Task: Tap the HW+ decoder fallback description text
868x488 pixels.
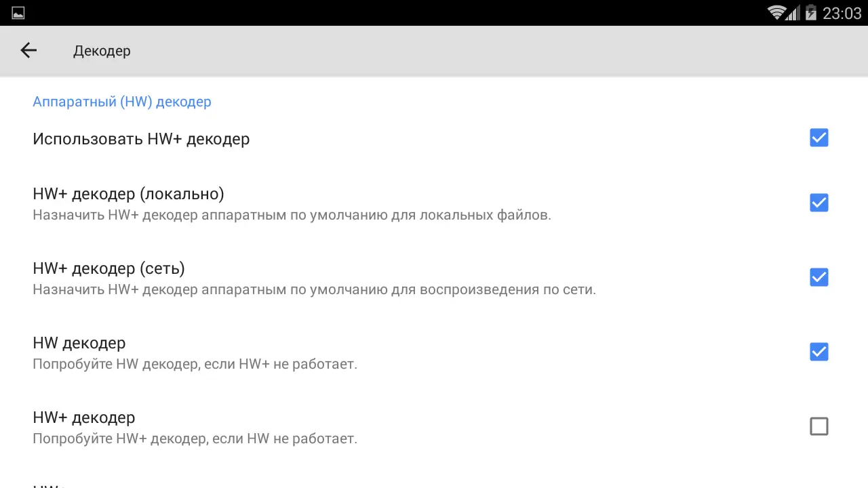Action: coord(195,439)
